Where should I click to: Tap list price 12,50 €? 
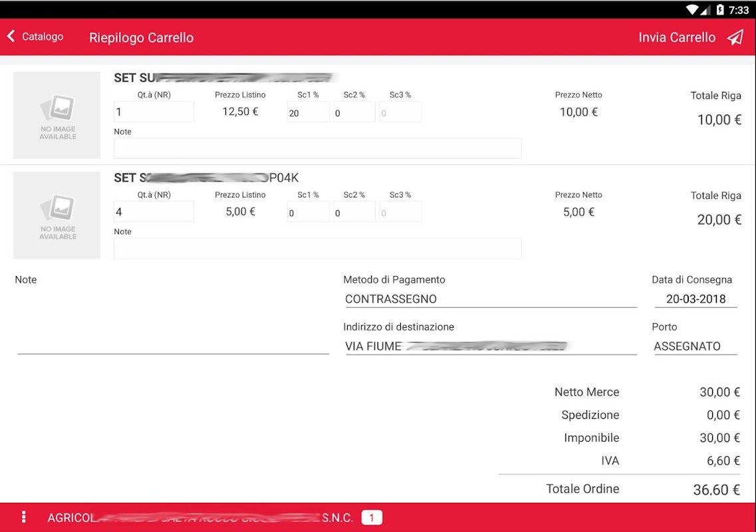click(240, 112)
